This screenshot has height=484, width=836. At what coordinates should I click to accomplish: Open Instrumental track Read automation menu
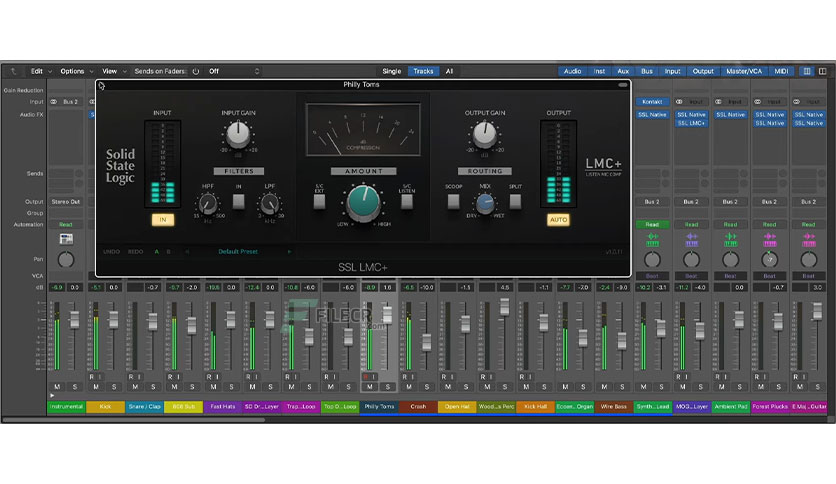[66, 224]
